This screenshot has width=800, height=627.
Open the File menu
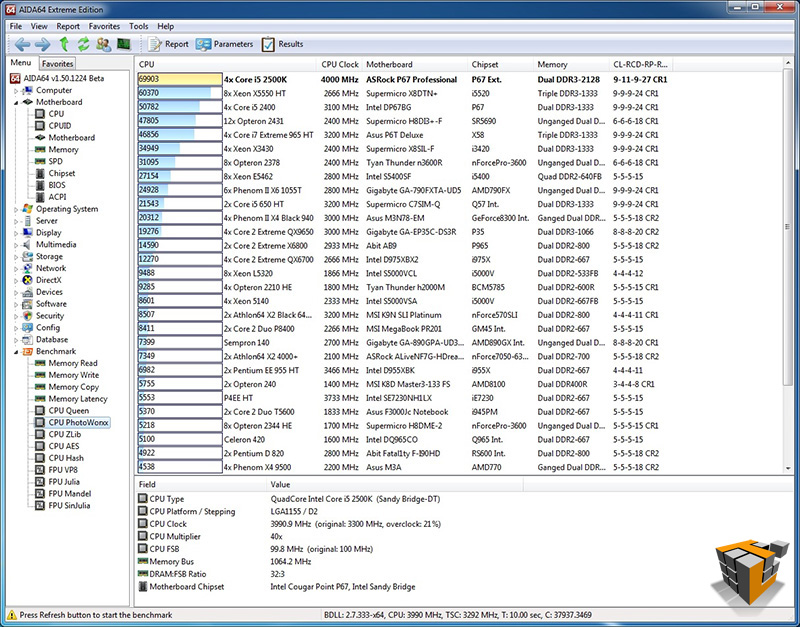coord(16,26)
